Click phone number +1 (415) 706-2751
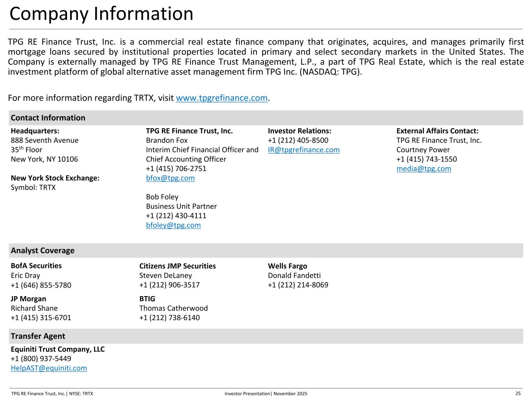The image size is (532, 399). tap(176, 169)
